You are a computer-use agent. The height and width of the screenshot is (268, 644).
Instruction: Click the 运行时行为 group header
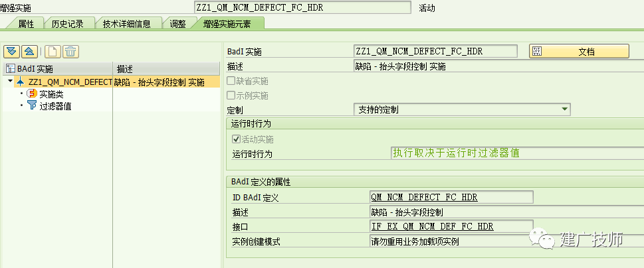pyautogui.click(x=251, y=124)
